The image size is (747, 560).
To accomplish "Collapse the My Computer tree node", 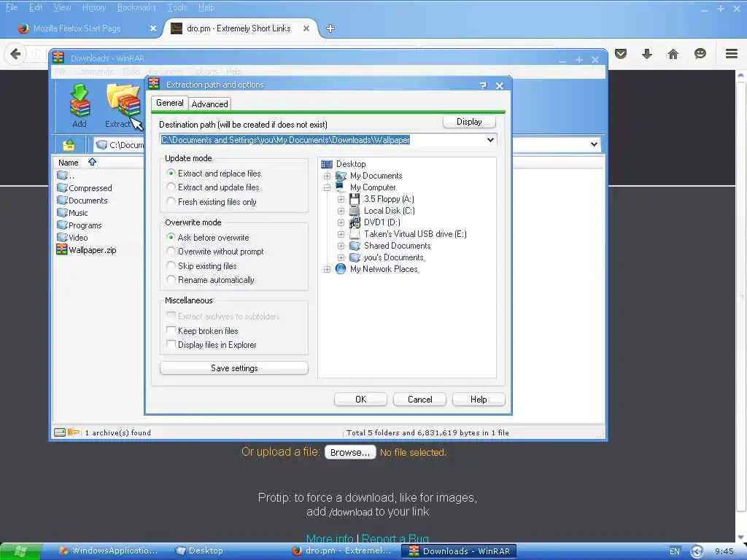I will tap(327, 187).
